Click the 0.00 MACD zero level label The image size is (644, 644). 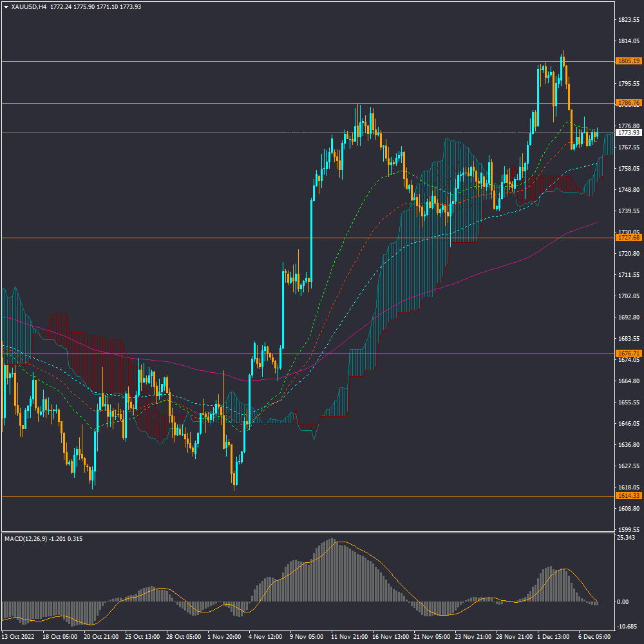pyautogui.click(x=622, y=602)
